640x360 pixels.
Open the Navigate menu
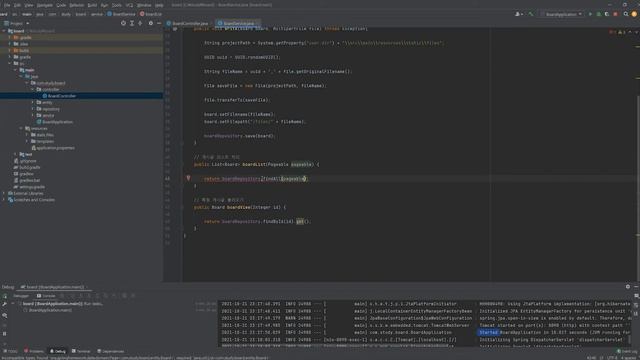tap(44, 5)
